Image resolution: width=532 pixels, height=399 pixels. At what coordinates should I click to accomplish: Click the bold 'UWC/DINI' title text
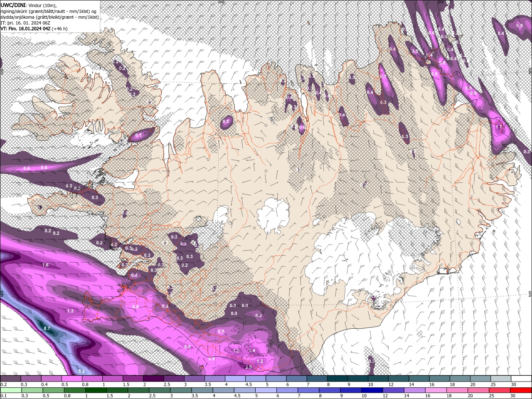pyautogui.click(x=13, y=5)
